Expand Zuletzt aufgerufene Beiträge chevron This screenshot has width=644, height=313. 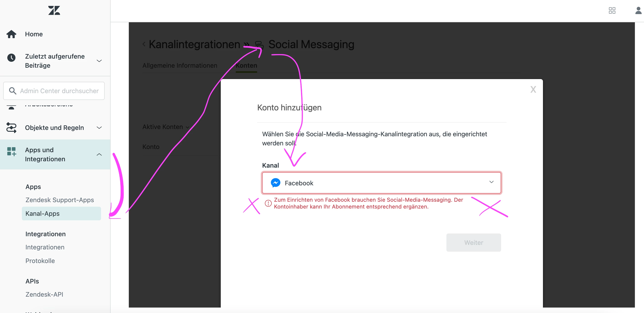tap(99, 61)
